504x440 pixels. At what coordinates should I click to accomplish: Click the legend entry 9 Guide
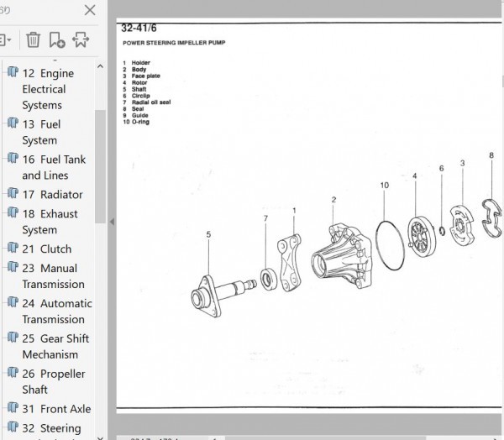click(x=135, y=115)
